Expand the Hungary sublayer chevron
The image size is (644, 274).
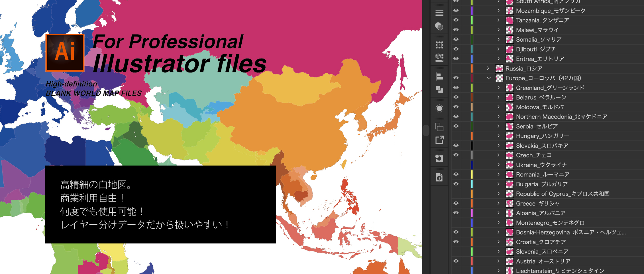[498, 136]
